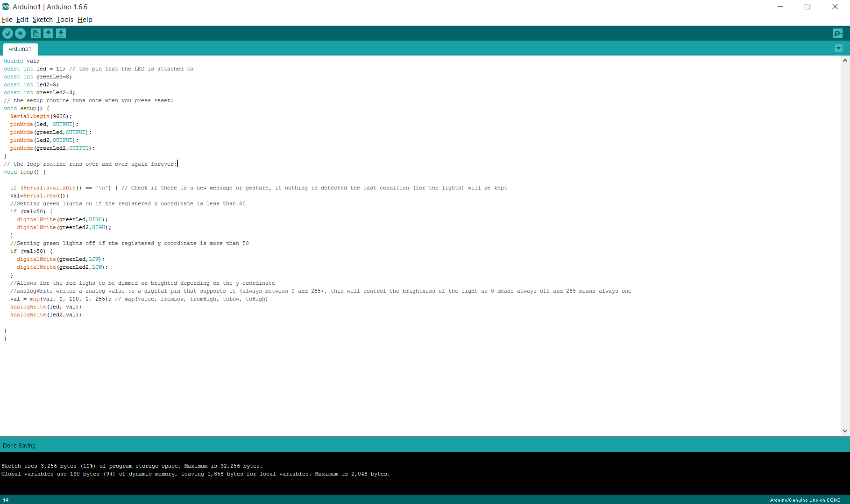The width and height of the screenshot is (850, 504).
Task: Click the Upload arrow icon
Action: [x=20, y=33]
